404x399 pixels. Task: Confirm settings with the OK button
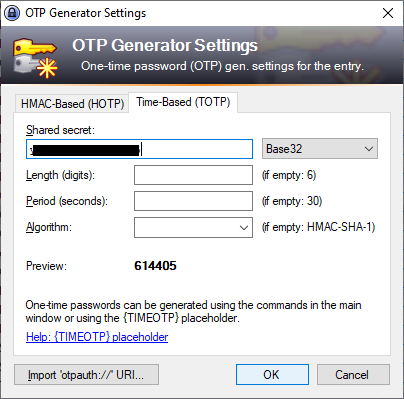point(272,375)
